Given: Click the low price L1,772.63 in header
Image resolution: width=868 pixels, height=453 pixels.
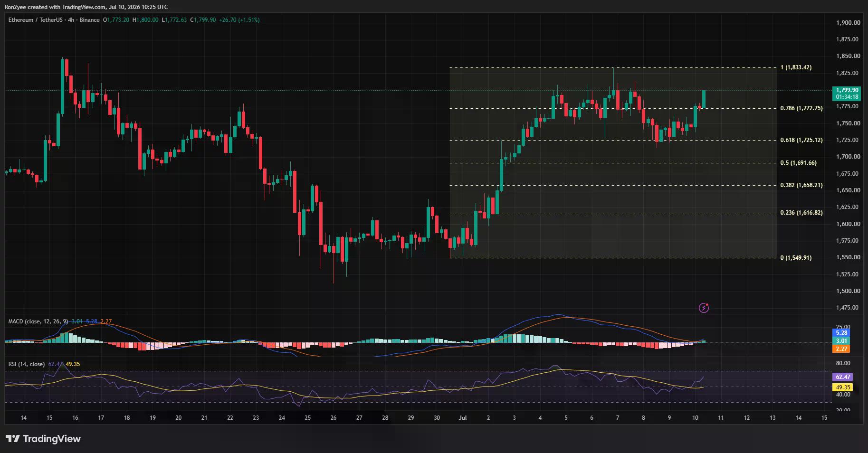Looking at the screenshot, I should click(x=174, y=20).
